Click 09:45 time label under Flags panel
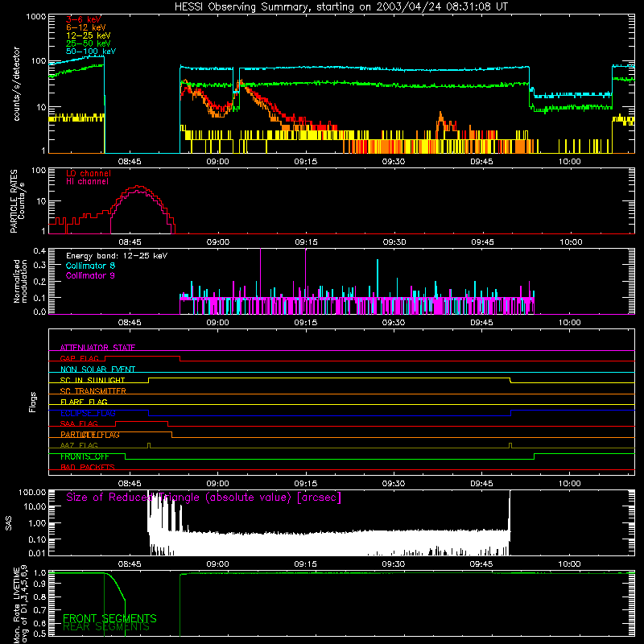The image size is (644, 644). pyautogui.click(x=481, y=484)
